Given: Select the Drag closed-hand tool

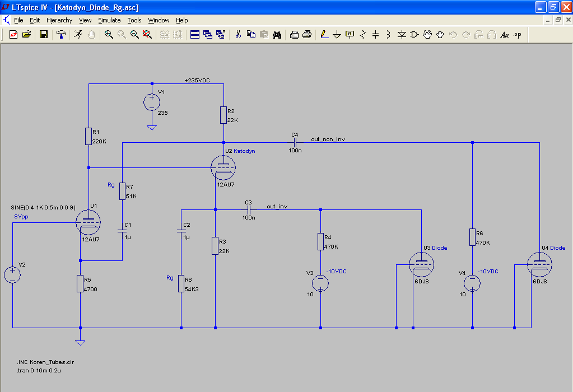Looking at the screenshot, I should (x=440, y=35).
